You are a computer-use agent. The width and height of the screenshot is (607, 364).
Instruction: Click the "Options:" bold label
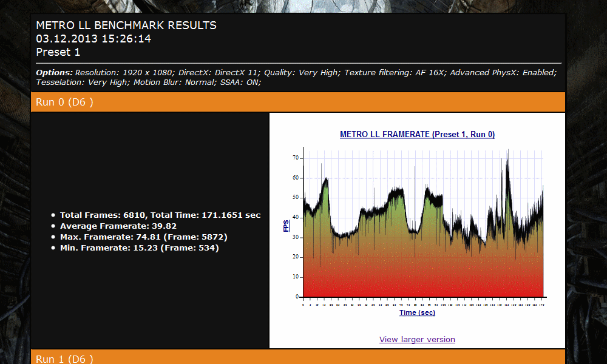pyautogui.click(x=54, y=72)
